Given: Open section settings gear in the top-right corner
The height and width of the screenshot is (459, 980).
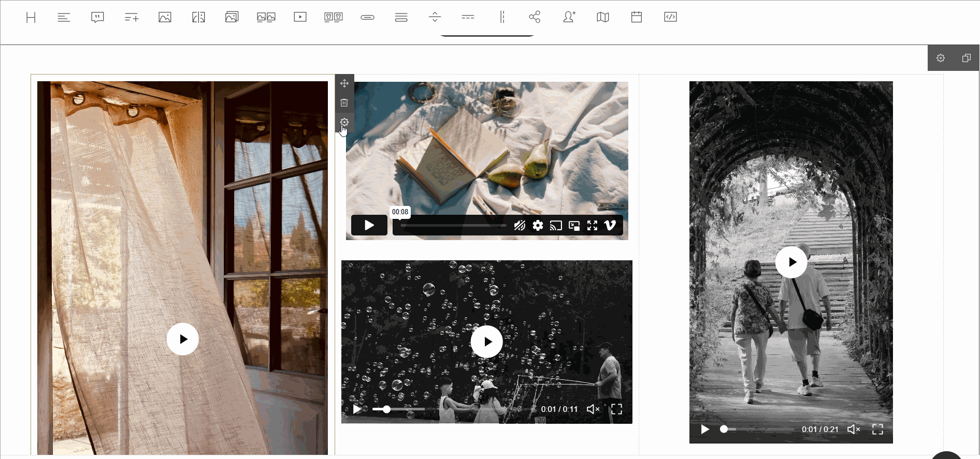Looking at the screenshot, I should click(941, 58).
